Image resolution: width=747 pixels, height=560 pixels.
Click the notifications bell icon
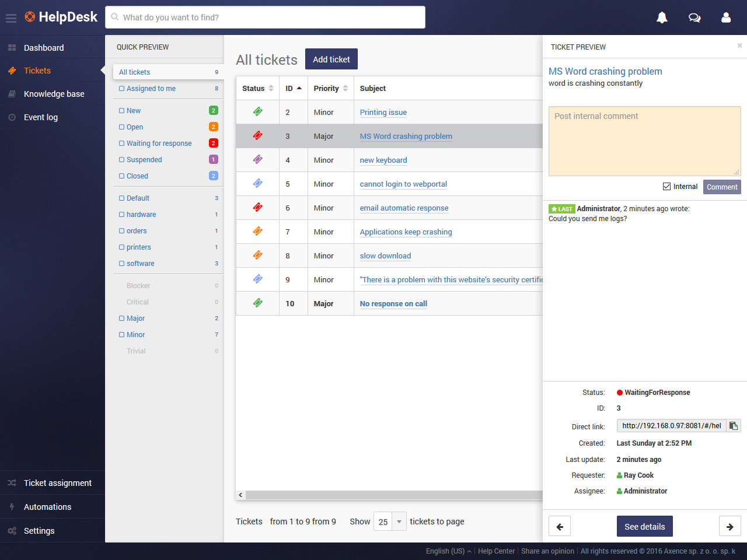662,17
